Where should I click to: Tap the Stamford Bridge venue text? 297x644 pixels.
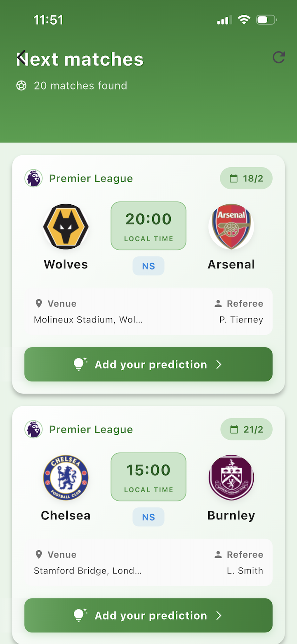click(x=87, y=571)
